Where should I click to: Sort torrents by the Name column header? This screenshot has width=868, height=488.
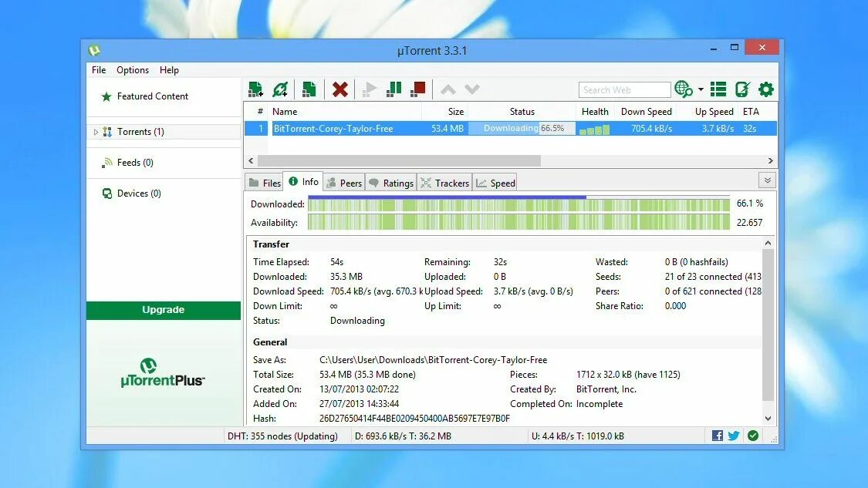coord(346,111)
